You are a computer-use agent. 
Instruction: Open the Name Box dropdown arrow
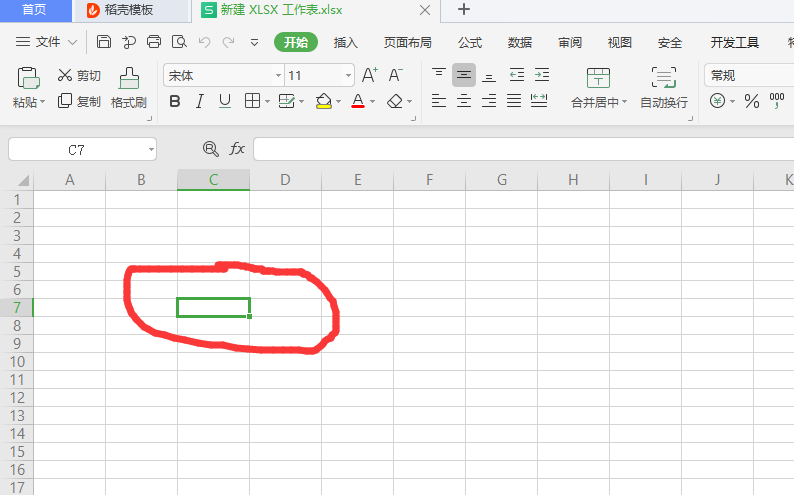[x=151, y=149]
